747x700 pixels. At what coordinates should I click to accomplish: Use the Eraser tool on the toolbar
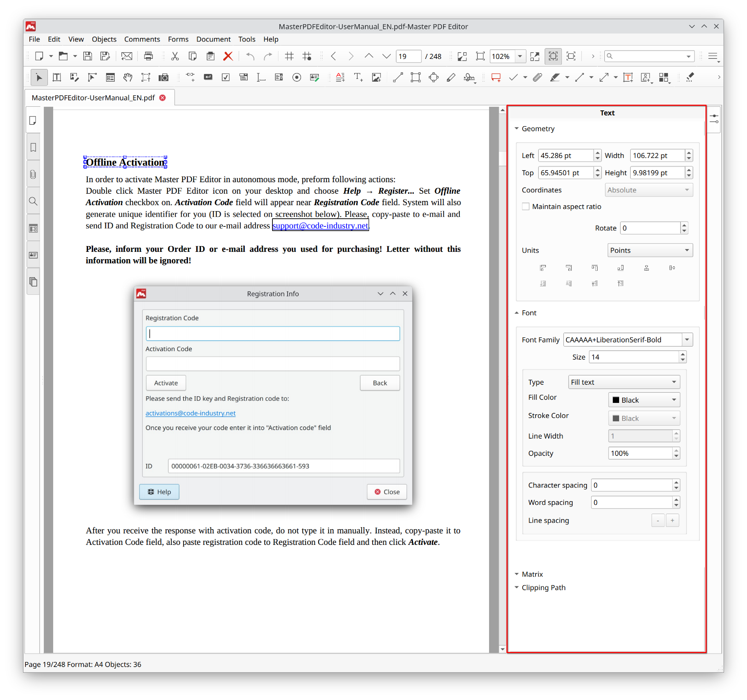pos(690,77)
